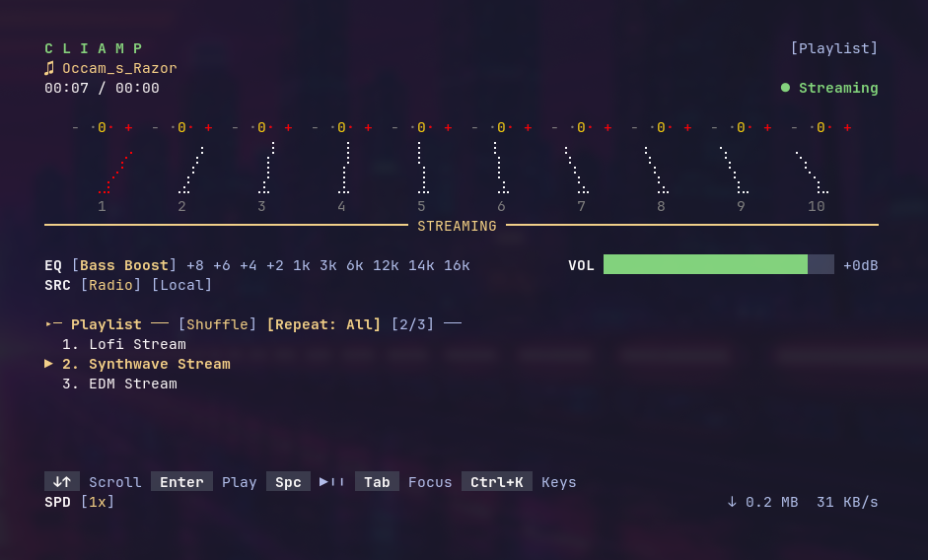
Task: Click the red plus above band 6
Action: pos(528,127)
